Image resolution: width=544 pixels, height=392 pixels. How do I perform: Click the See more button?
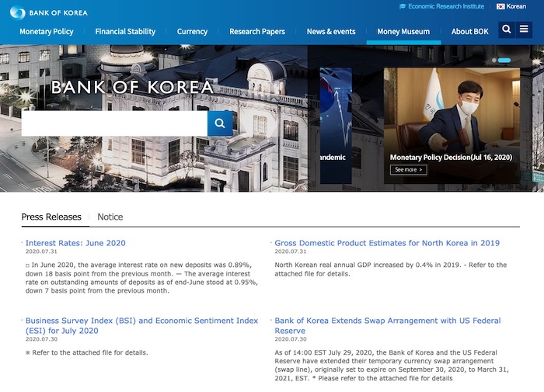tap(408, 170)
